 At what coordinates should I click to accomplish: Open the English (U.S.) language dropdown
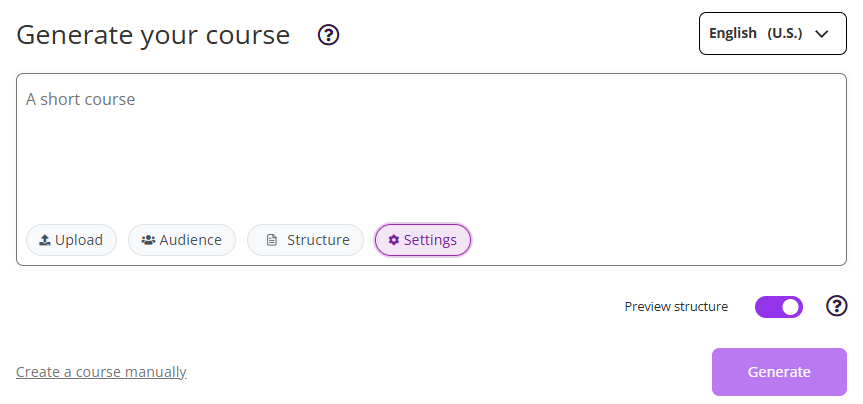pos(772,33)
